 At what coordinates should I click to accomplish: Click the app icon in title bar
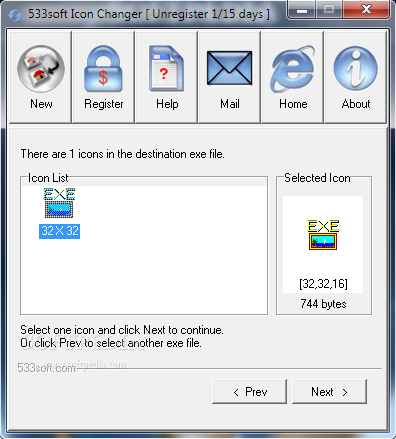(x=15, y=15)
